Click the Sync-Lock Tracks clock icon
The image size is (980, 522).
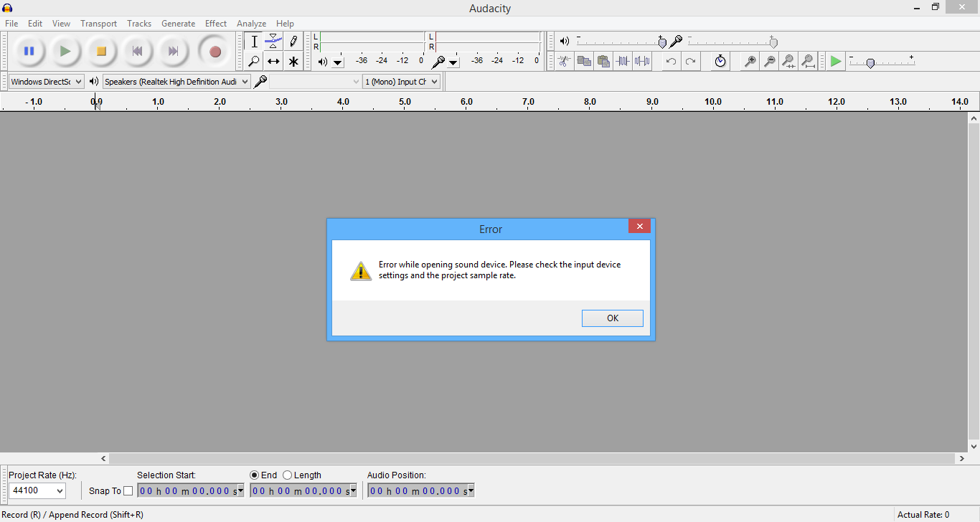click(x=720, y=61)
